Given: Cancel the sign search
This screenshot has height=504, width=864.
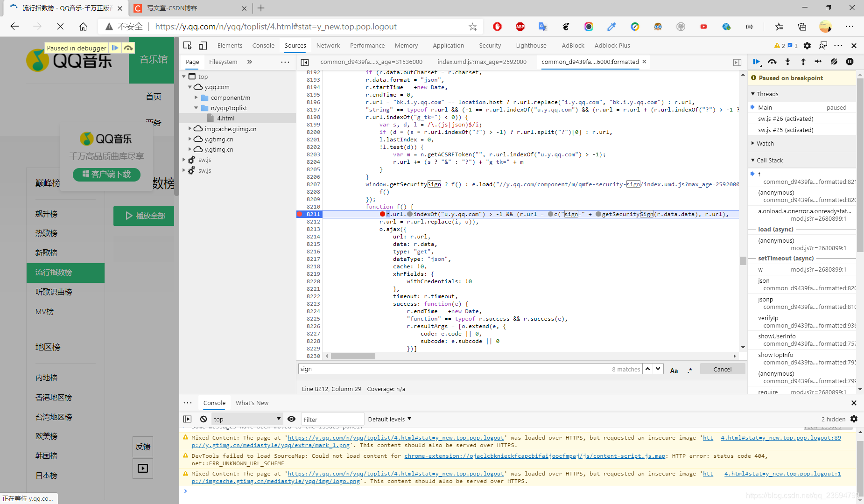Looking at the screenshot, I should (722, 369).
